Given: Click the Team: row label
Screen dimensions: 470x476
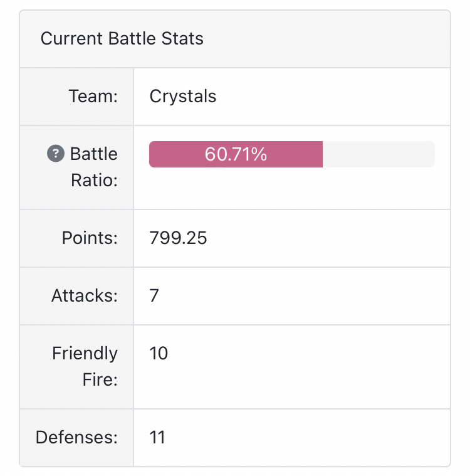Looking at the screenshot, I should point(93,97).
